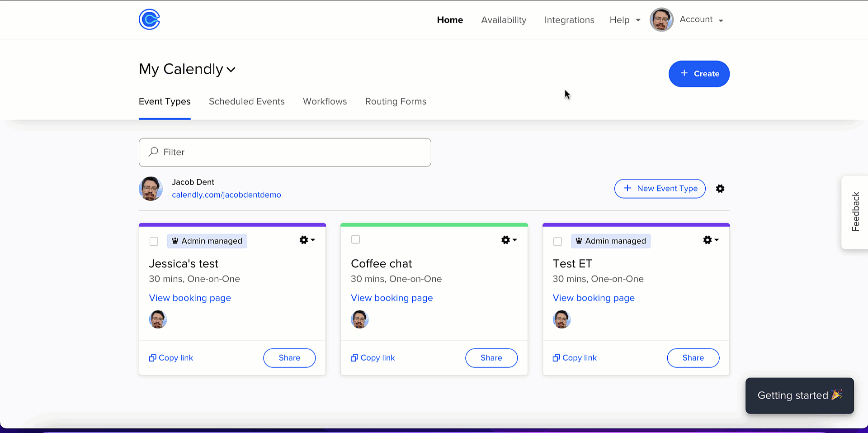Click the Coffee chat title

click(x=382, y=264)
